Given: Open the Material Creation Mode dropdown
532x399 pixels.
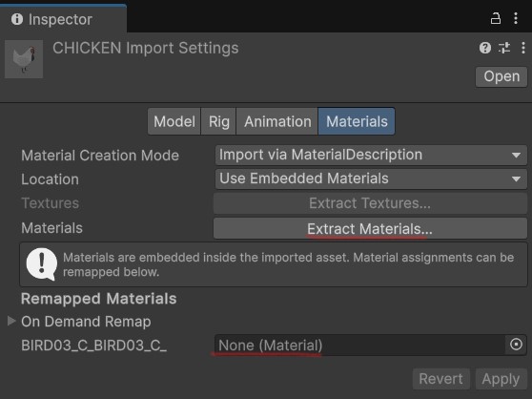Looking at the screenshot, I should click(371, 156).
